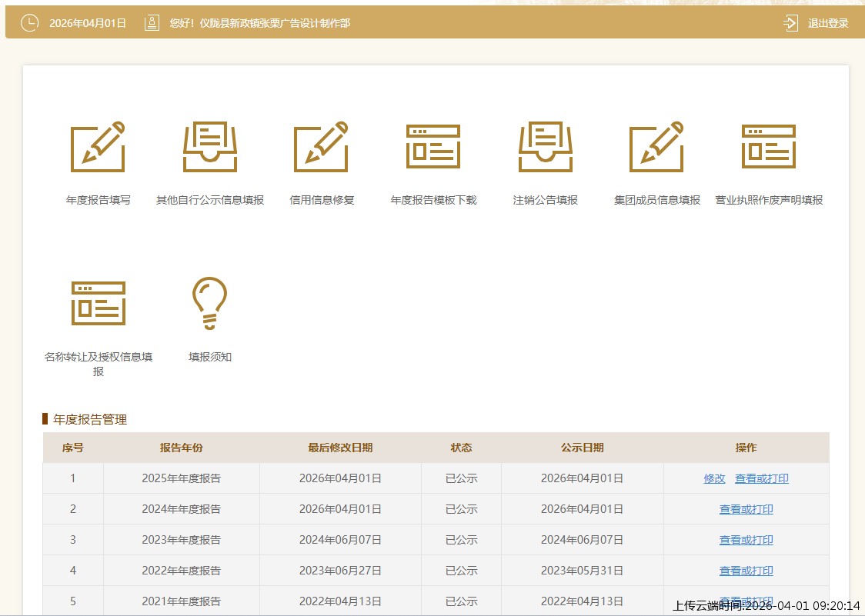Click the 信用信息修复 edit icon
This screenshot has width=865, height=616.
[321, 147]
